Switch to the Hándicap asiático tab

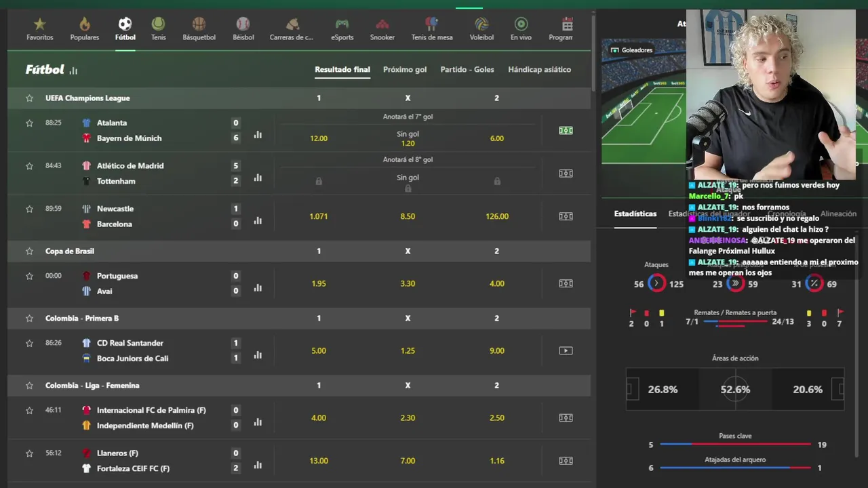click(539, 69)
